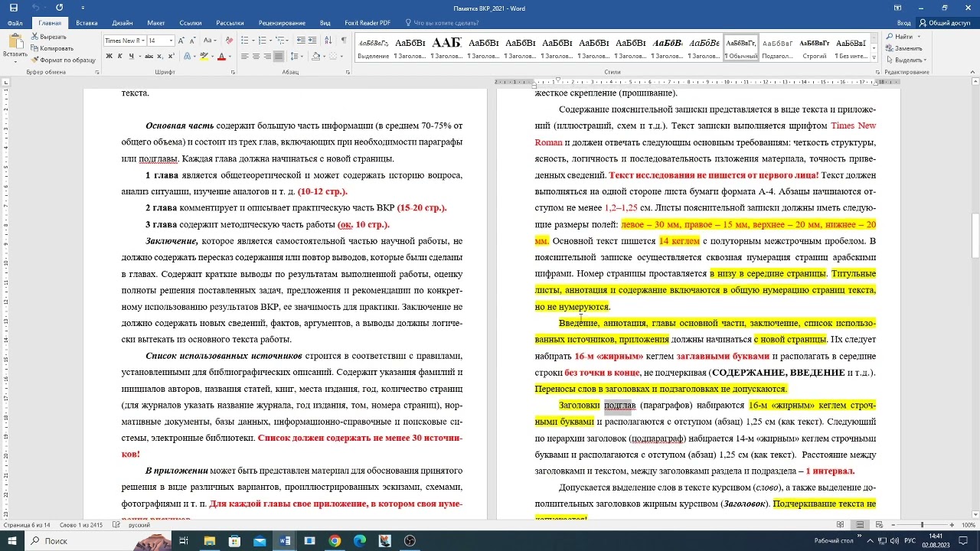Toggle italic (К) formatting

coord(120,57)
